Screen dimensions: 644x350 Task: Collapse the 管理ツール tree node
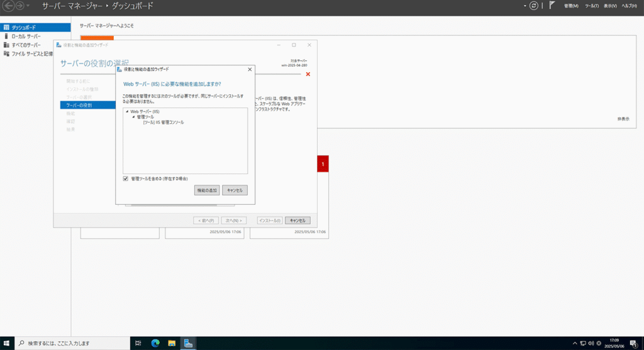(x=133, y=117)
